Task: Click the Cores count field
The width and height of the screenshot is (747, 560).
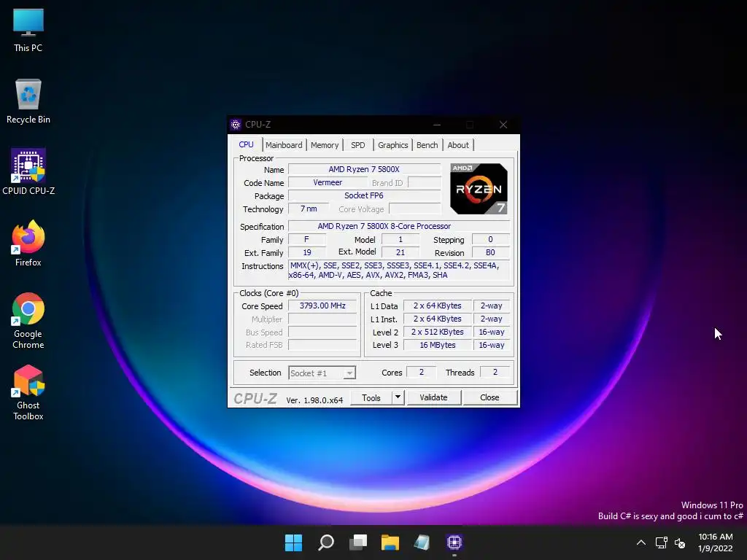Action: (x=422, y=373)
